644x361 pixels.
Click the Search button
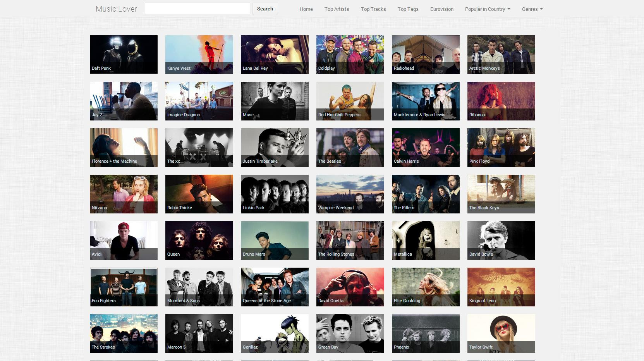[265, 9]
